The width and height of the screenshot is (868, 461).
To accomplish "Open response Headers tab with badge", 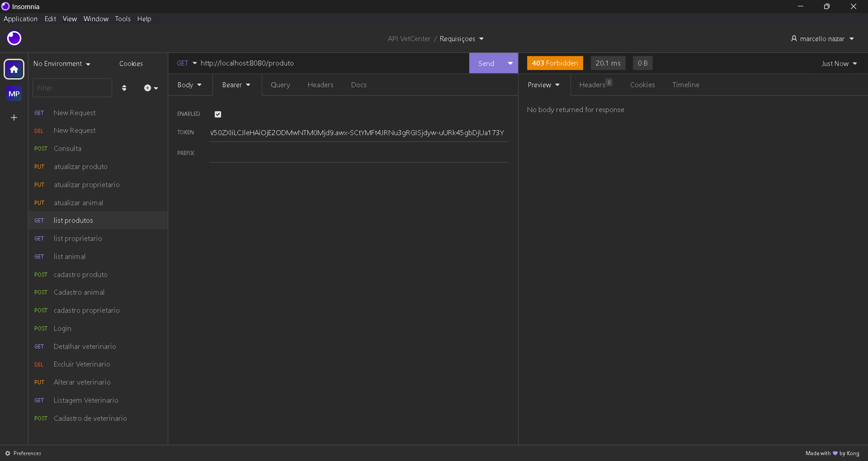I will click(595, 85).
